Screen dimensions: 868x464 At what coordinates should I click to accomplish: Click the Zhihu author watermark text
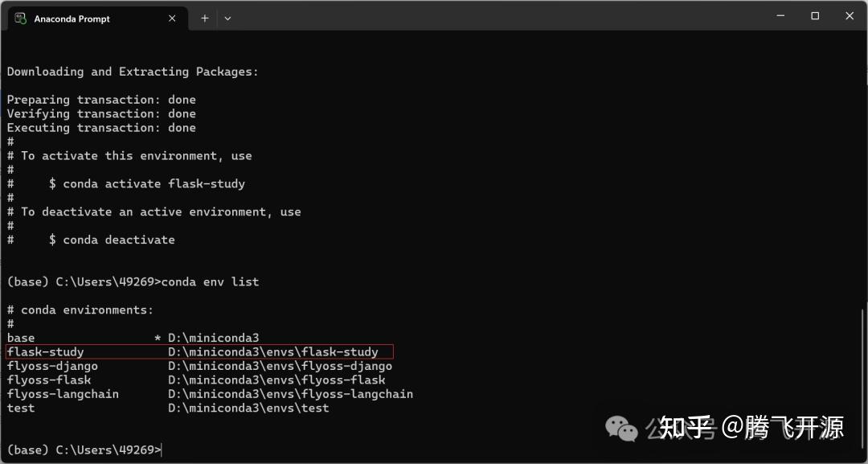(x=751, y=428)
